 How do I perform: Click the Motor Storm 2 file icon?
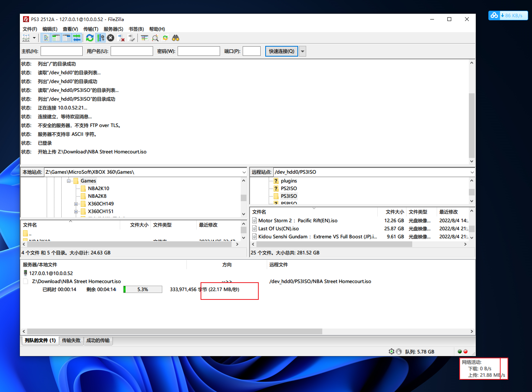pos(255,220)
